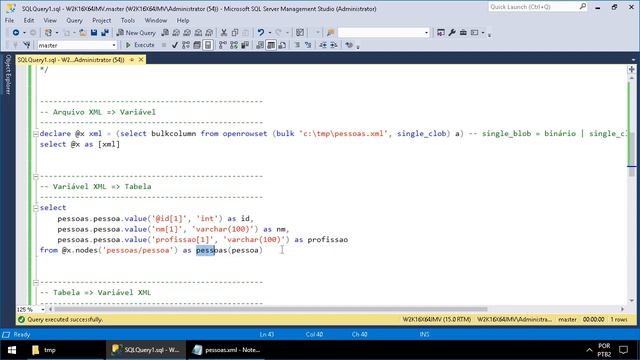Click Comment out selected lines icon
Viewport: 640px width, 360px height.
297,45
